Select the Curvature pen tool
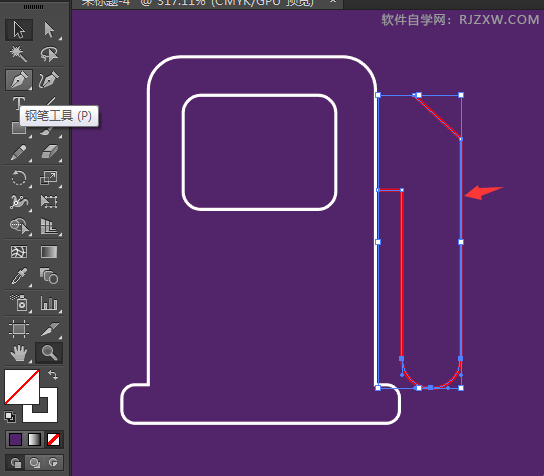The image size is (544, 476). (x=49, y=80)
